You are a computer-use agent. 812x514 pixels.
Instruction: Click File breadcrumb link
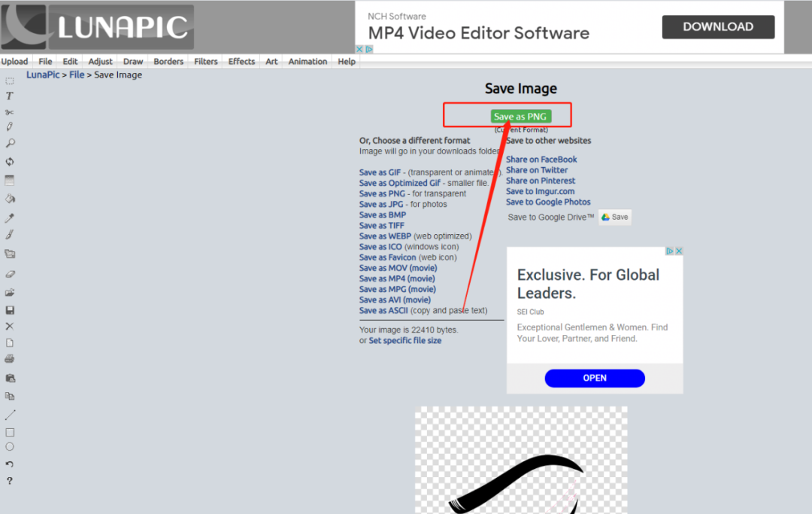pyautogui.click(x=77, y=75)
